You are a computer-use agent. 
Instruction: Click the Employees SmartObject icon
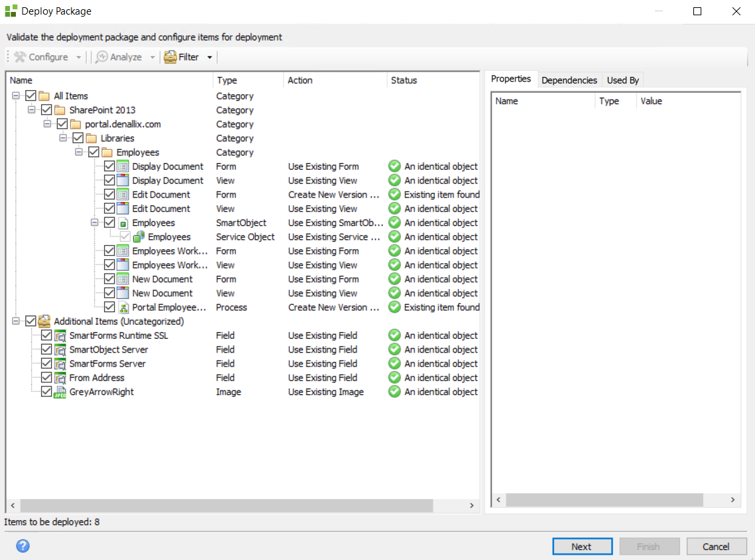[123, 223]
